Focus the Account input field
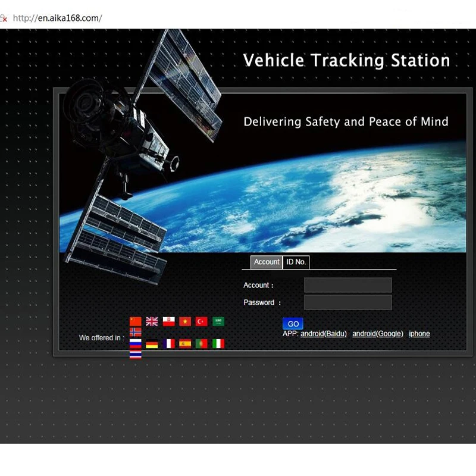Viewport: 476px width, 476px height. click(348, 285)
